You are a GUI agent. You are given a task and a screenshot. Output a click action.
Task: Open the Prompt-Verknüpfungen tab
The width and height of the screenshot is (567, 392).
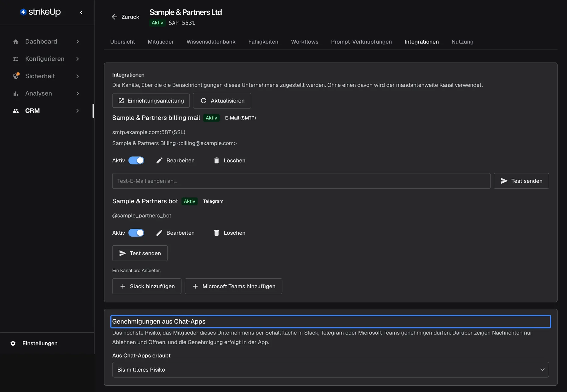coord(361,42)
